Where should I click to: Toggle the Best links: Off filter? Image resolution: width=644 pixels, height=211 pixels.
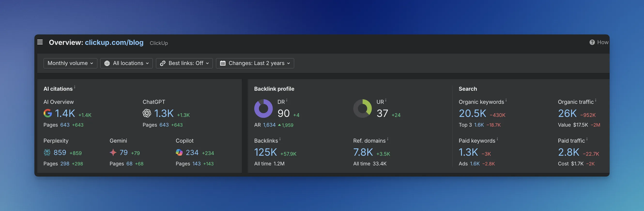pyautogui.click(x=184, y=63)
